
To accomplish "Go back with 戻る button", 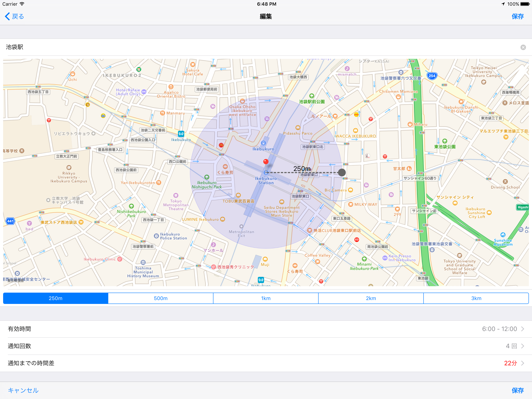I will tap(14, 16).
